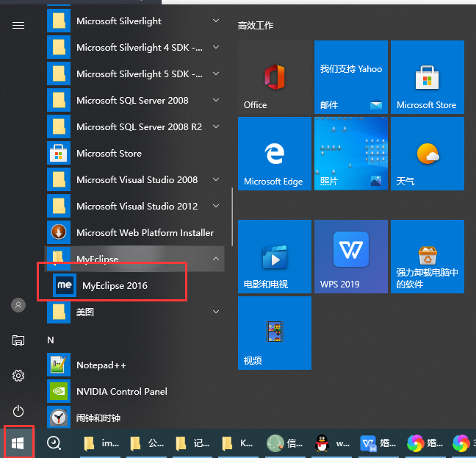Expand the Microsoft Silverlight folder
476x458 pixels.
coord(135,21)
